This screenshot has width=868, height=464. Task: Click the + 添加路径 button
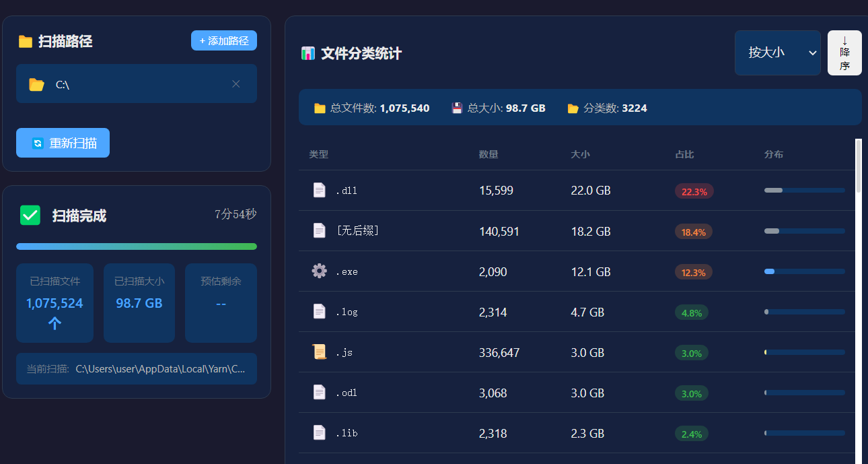click(224, 40)
